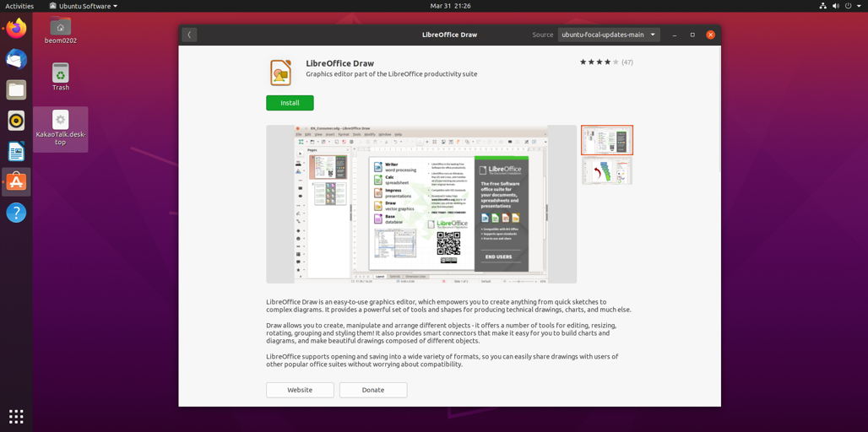Select the beom0202 home folder on desktop
Screen dimensions: 868x432
[x=60, y=30]
